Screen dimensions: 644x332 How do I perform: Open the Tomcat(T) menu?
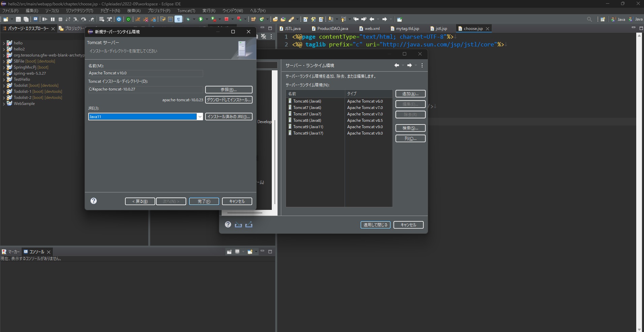[x=187, y=10]
